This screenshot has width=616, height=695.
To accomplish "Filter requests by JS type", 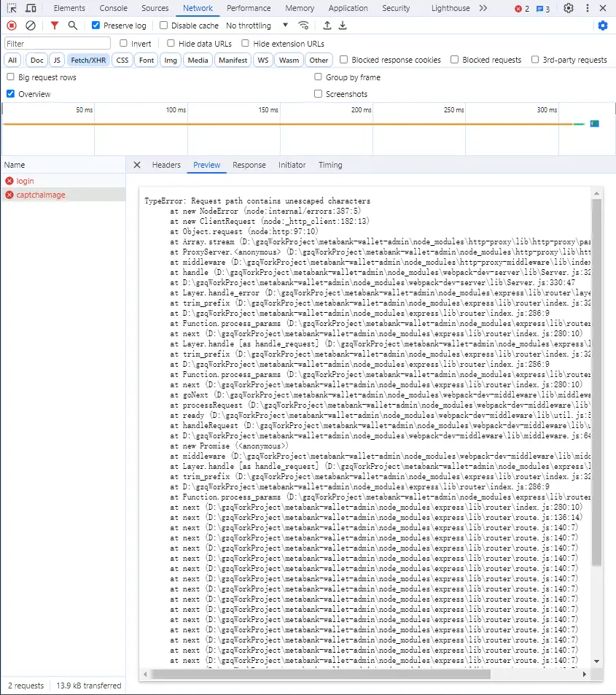I will click(57, 61).
